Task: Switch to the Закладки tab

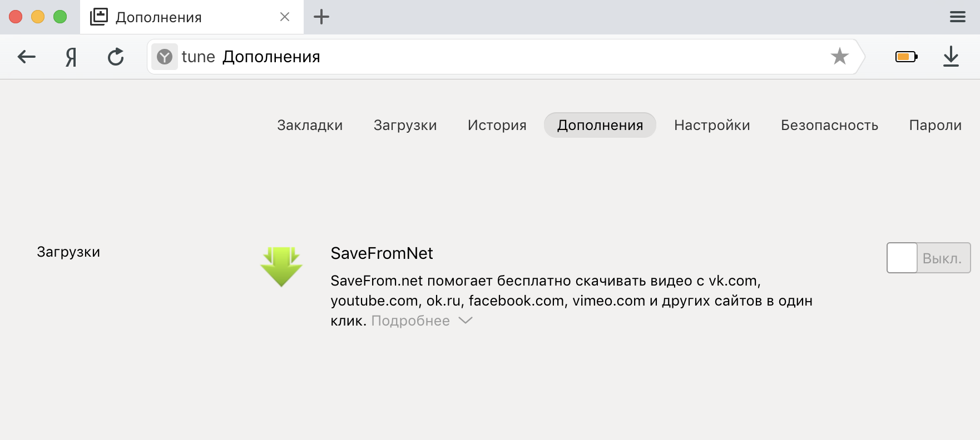Action: pos(310,126)
